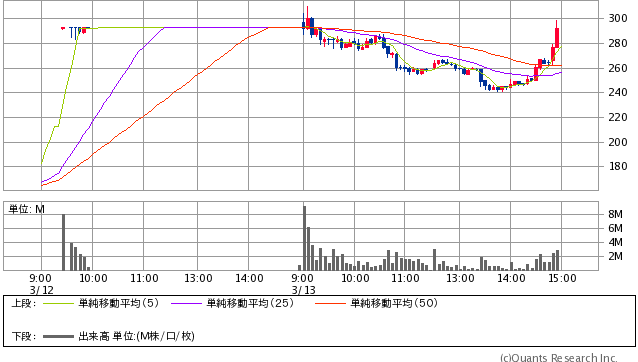Click the tallest volume bar at 3/13 open
Image resolution: width=638 pixels, height=362 pixels.
click(304, 238)
